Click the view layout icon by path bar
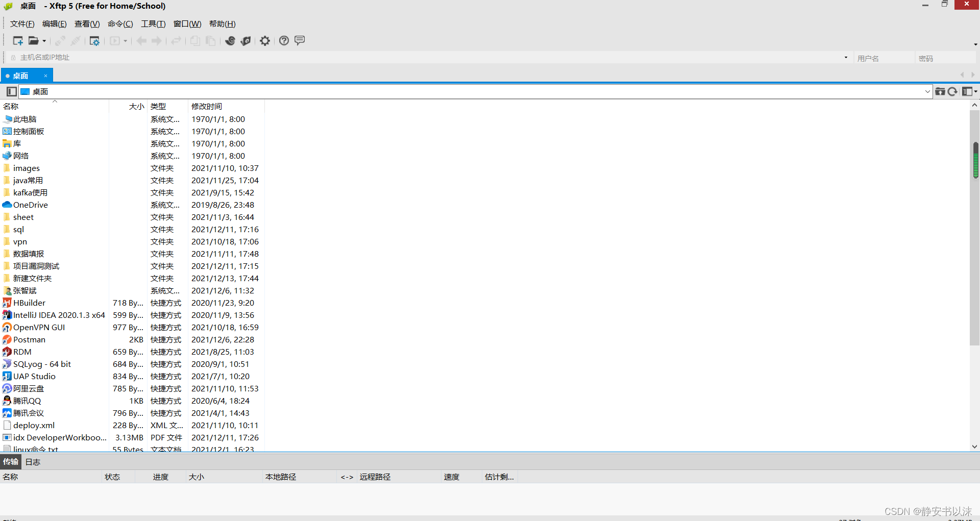This screenshot has height=521, width=980. coord(967,91)
